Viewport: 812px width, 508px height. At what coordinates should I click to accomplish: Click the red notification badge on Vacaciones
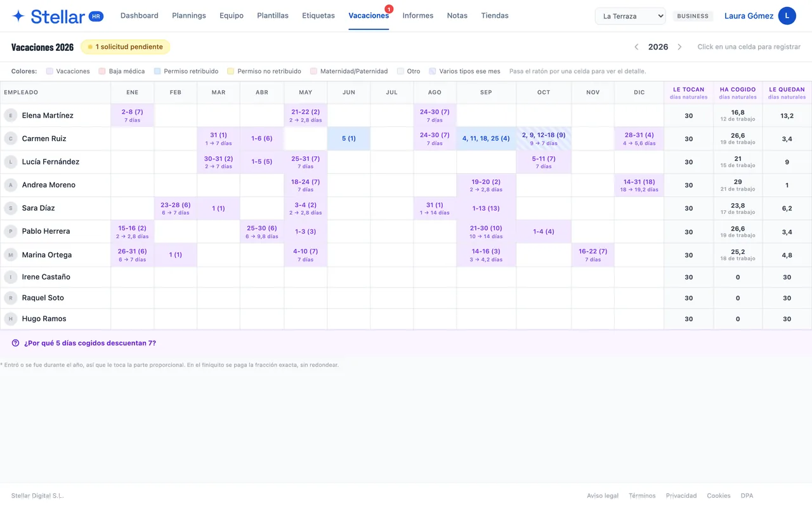pos(389,9)
